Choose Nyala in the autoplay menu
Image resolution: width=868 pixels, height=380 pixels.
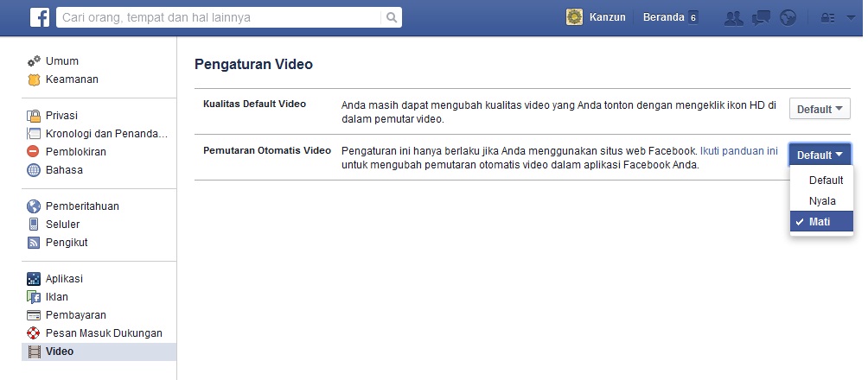(x=821, y=200)
